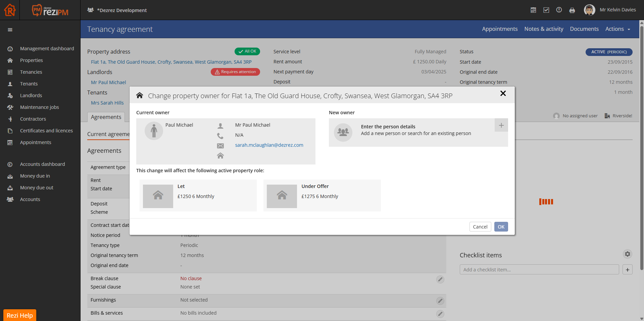
Task: Select the Let property role card
Action: click(x=198, y=196)
